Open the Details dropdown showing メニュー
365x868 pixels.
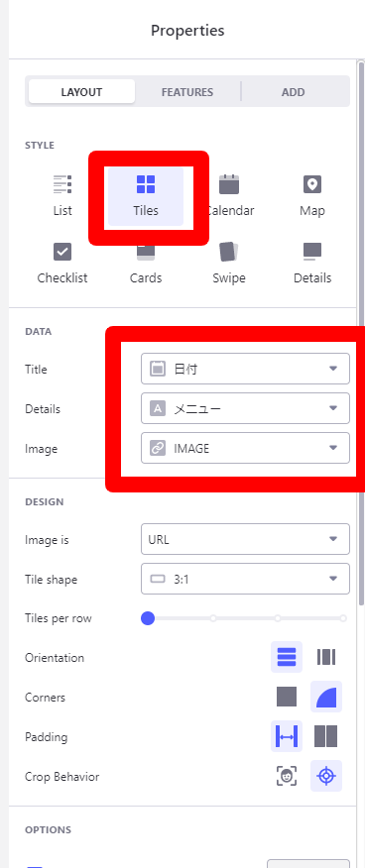(x=245, y=408)
